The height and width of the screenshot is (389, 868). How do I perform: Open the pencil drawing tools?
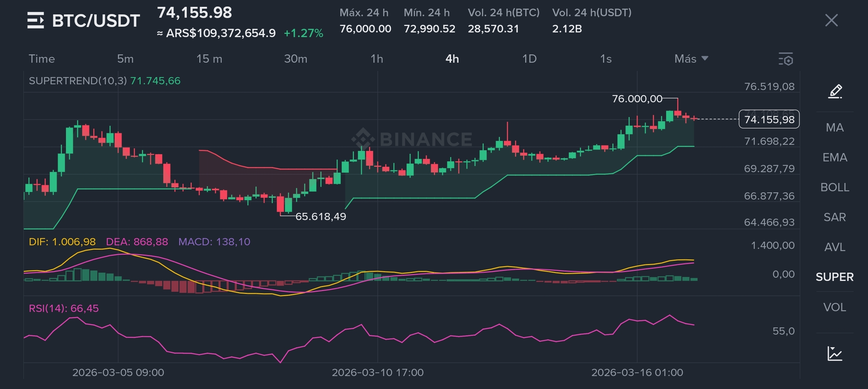tap(835, 91)
